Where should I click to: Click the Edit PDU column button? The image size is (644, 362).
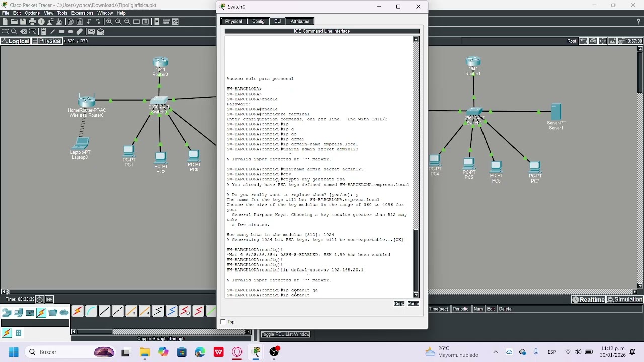(491, 309)
